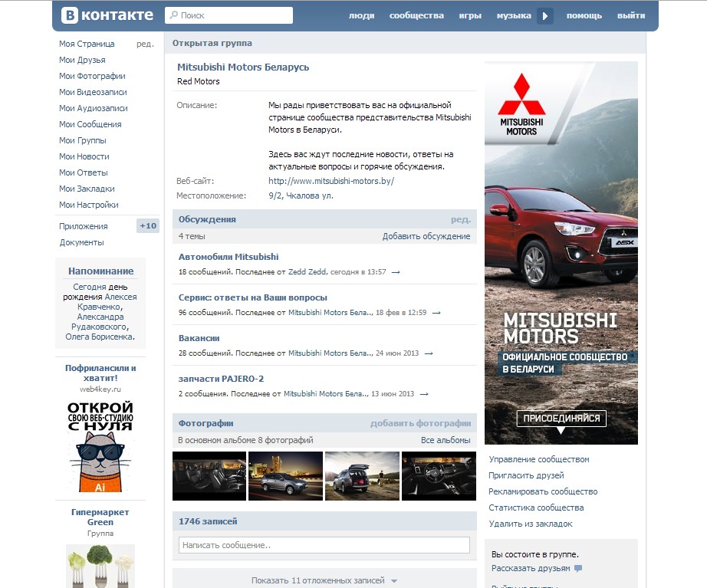The width and height of the screenshot is (707, 588).
Task: Click the Zedd Zedd author link
Action: click(x=307, y=272)
